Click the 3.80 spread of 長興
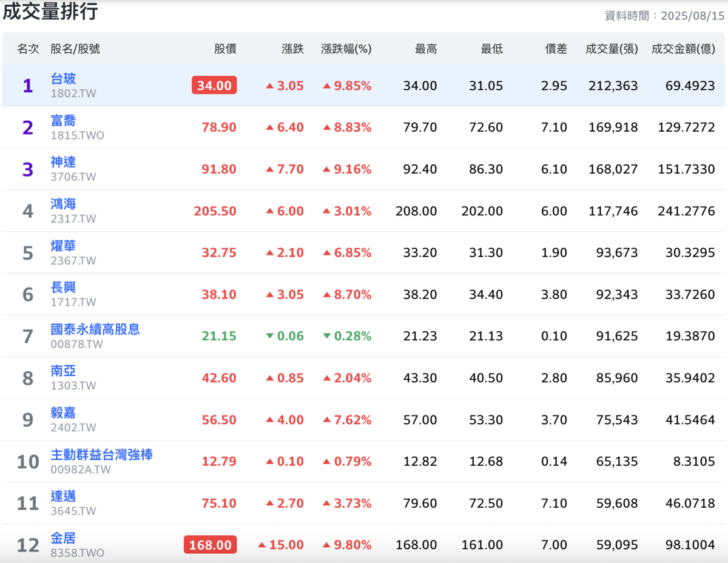 tap(554, 295)
